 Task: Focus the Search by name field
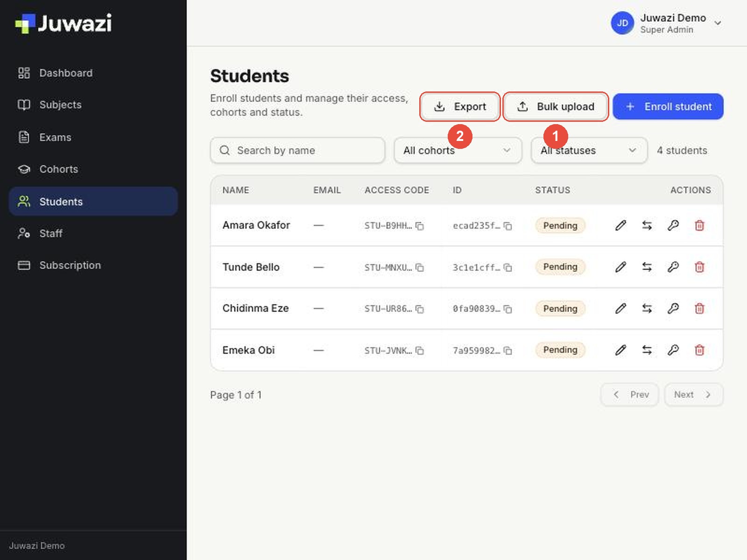(x=297, y=150)
